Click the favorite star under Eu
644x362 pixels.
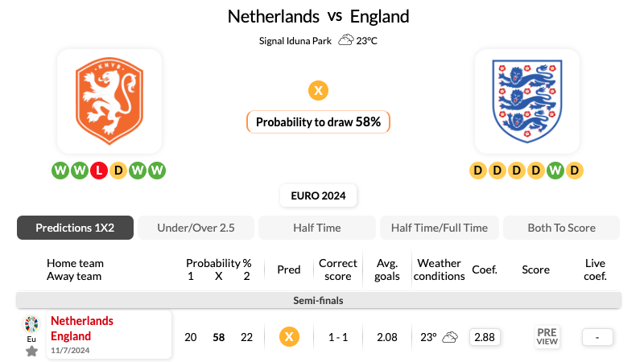click(x=31, y=352)
